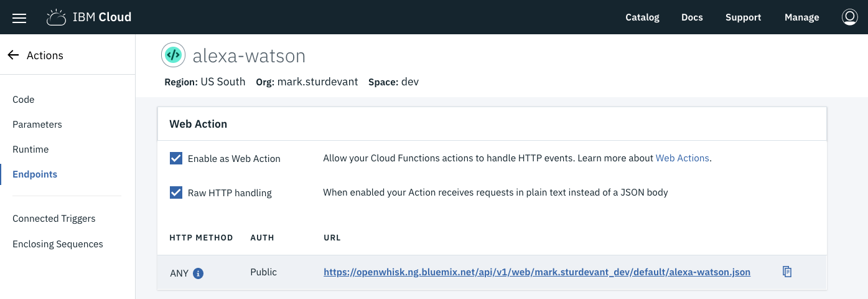The height and width of the screenshot is (299, 868).
Task: Open the alexa-watson.json endpoint URL
Action: point(537,272)
